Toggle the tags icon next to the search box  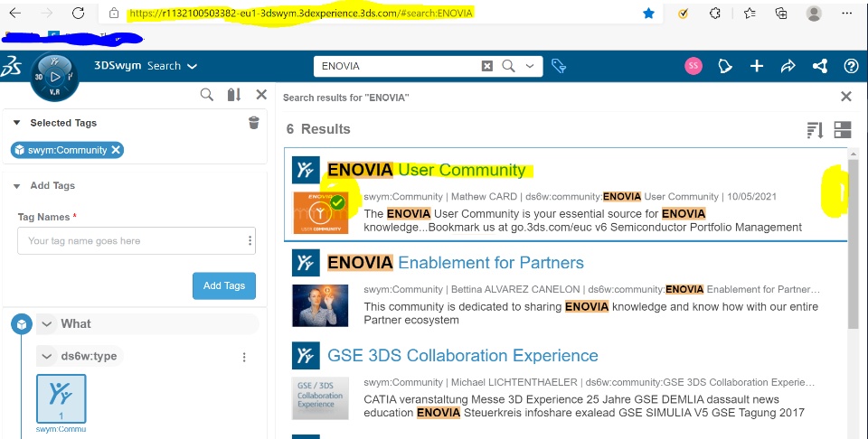(x=559, y=66)
